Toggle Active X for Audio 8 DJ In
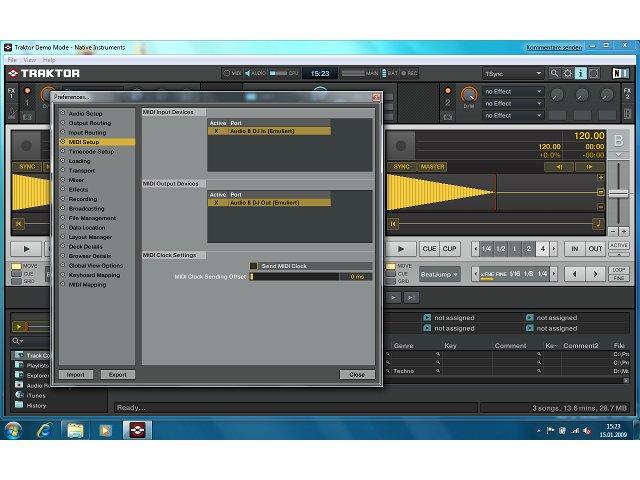The image size is (640, 480). [216, 131]
